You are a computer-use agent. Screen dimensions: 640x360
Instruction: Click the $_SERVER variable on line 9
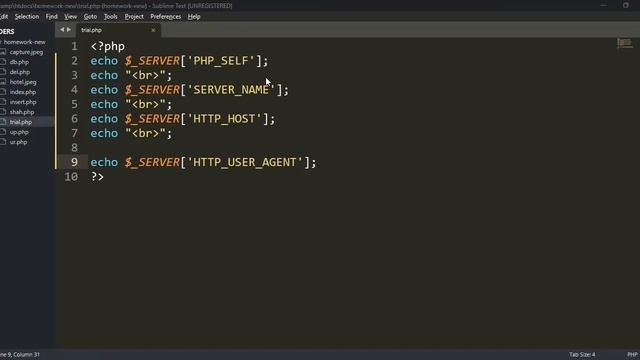[x=152, y=162]
